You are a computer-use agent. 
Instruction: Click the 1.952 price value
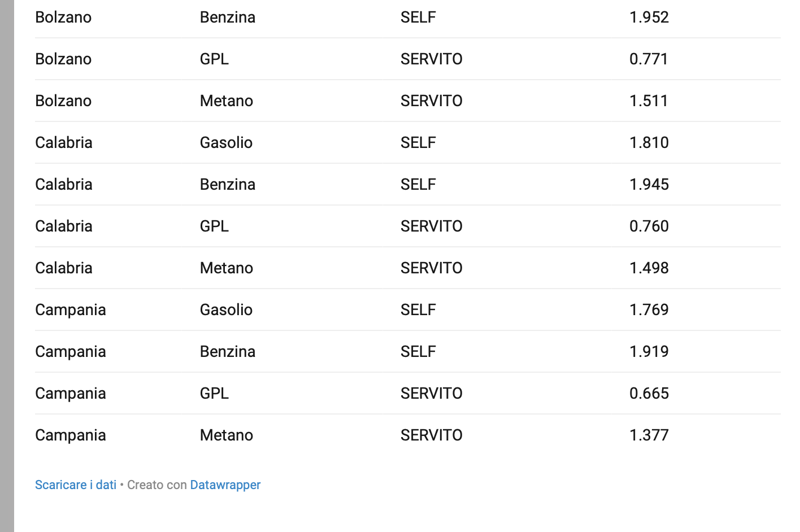(x=649, y=17)
